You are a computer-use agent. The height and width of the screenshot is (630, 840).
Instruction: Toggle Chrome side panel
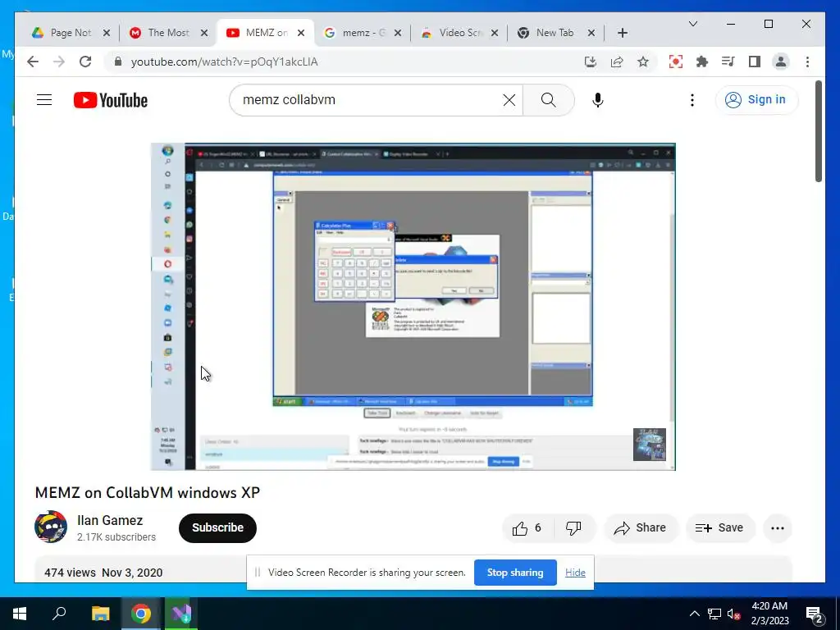pos(755,62)
